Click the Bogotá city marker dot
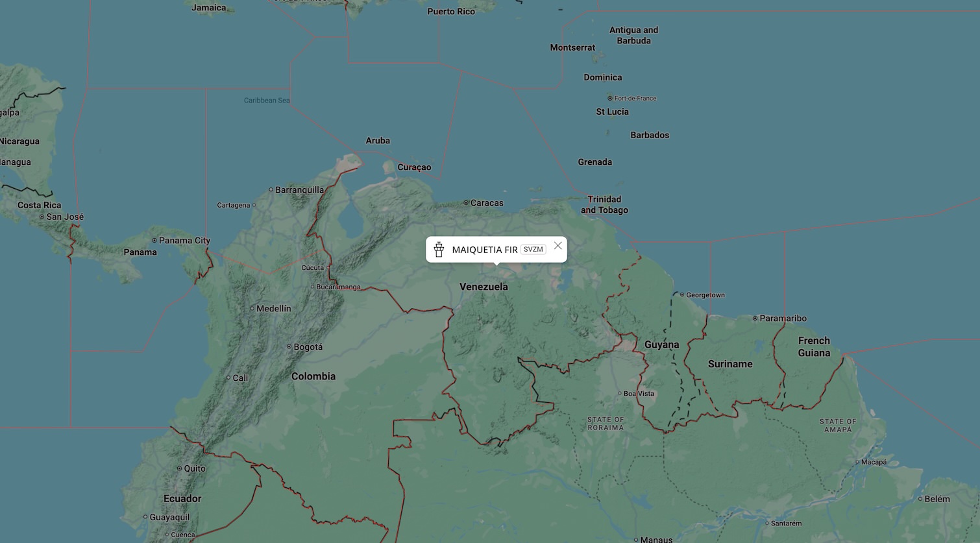980x543 pixels. coord(289,347)
